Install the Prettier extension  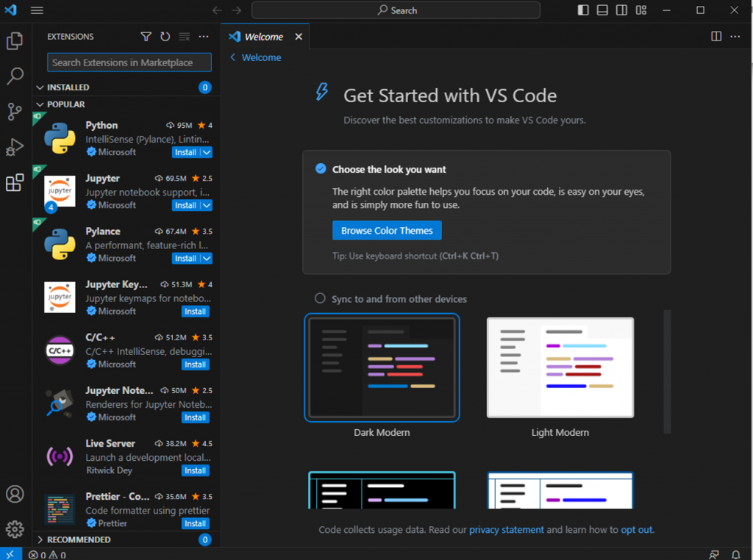coord(196,523)
